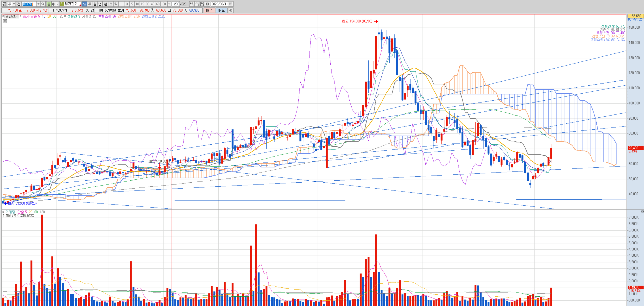This screenshot has height=306, width=644.
Task: Click the date field 2026/08/11
Action: (x=219, y=4)
